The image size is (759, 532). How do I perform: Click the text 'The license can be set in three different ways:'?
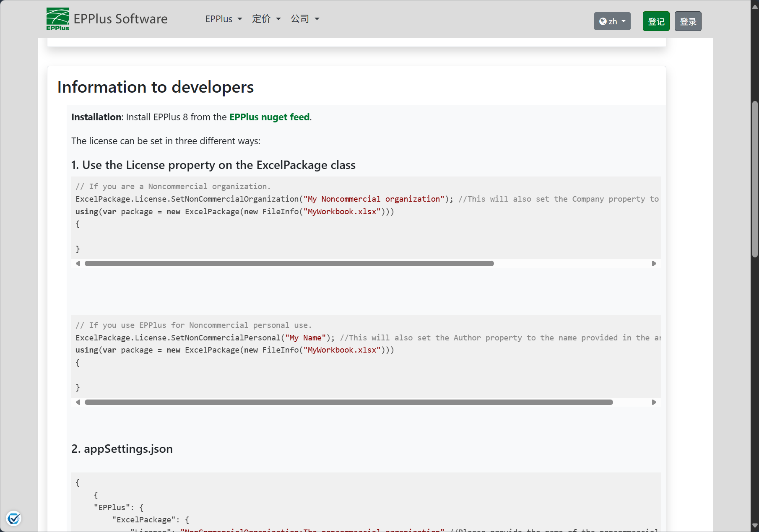166,141
